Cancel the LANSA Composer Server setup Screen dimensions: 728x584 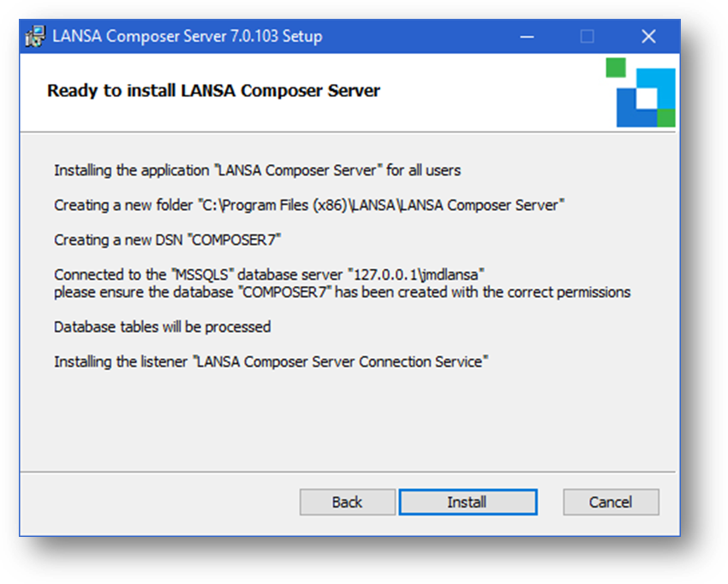[x=611, y=502]
